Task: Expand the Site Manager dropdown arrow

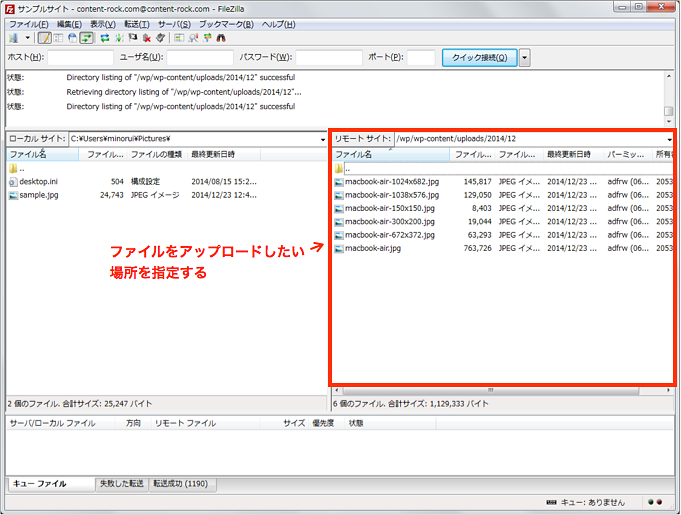Action: point(27,38)
